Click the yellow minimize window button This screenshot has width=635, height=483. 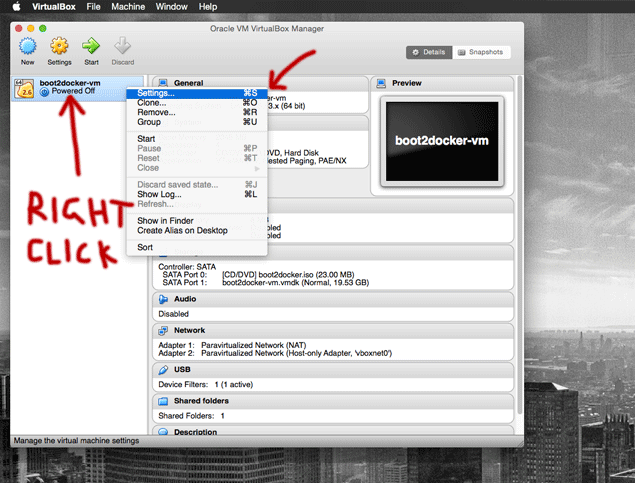pos(31,28)
